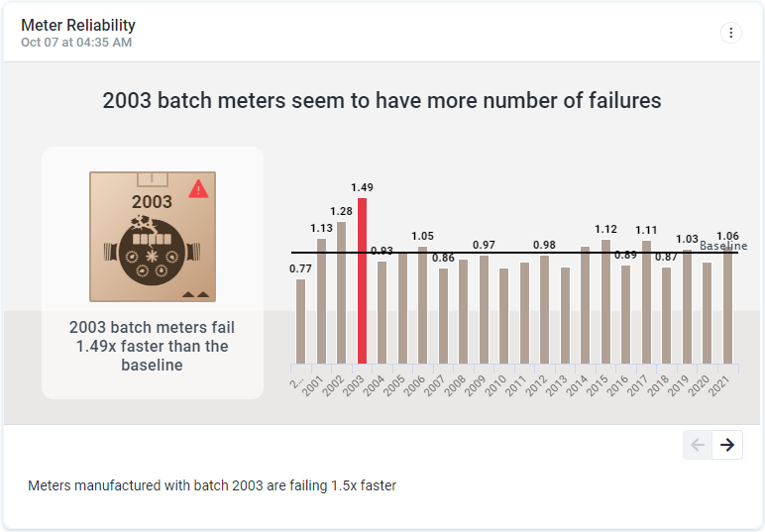Click the 2001 bar in chart
Image resolution: width=765 pixels, height=532 pixels.
pos(321,300)
